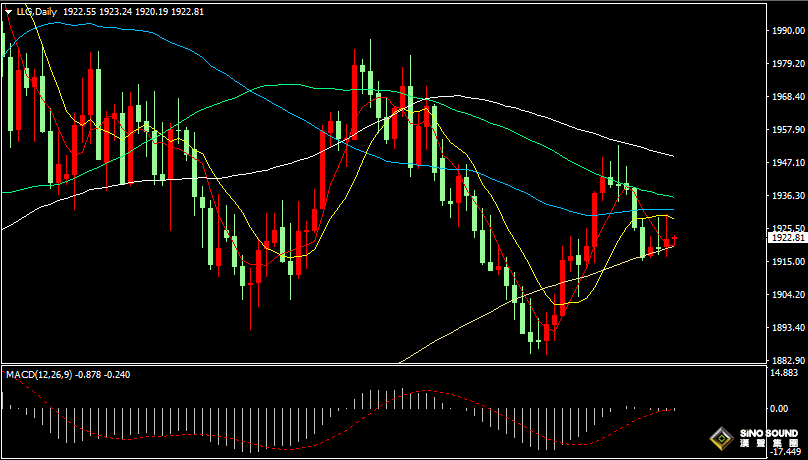The width and height of the screenshot is (808, 460).
Task: Click the OHLC values in chart header
Action: click(x=133, y=11)
